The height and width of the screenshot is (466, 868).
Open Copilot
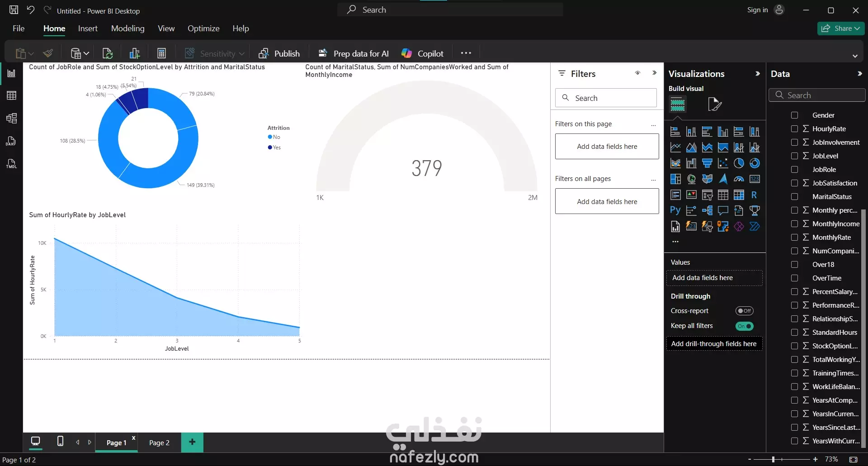[422, 53]
